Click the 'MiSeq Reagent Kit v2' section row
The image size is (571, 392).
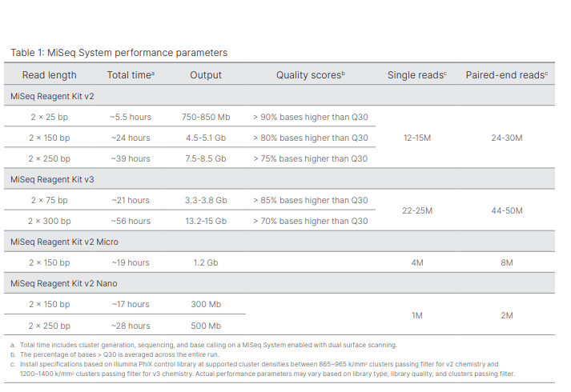[279, 96]
